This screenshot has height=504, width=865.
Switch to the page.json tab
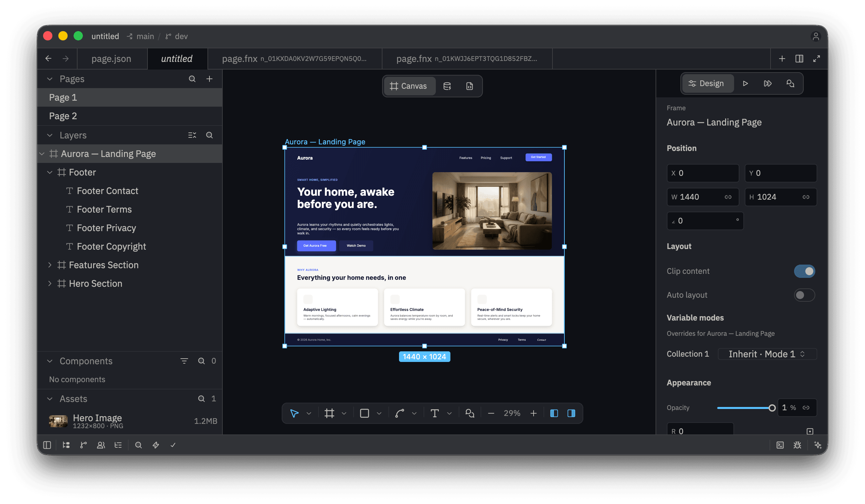112,59
